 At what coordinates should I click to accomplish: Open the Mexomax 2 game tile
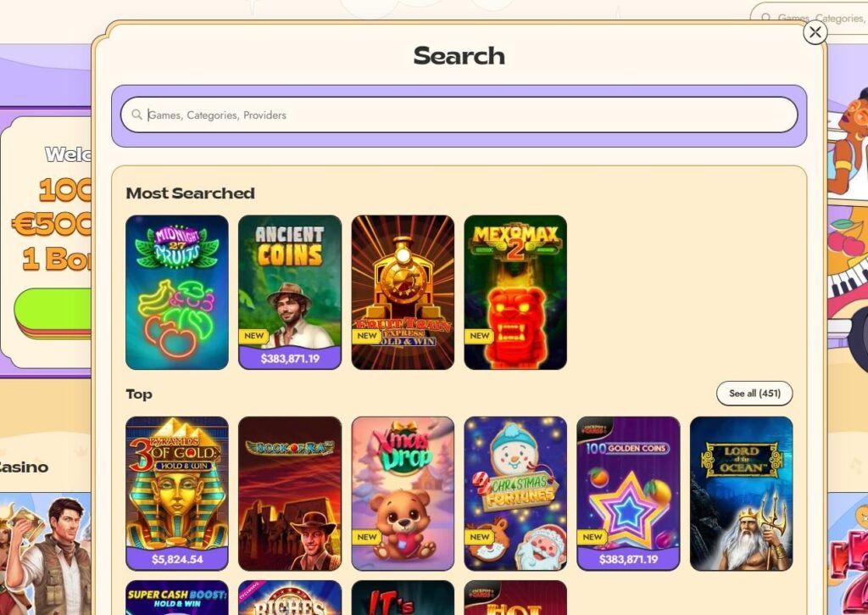click(515, 292)
